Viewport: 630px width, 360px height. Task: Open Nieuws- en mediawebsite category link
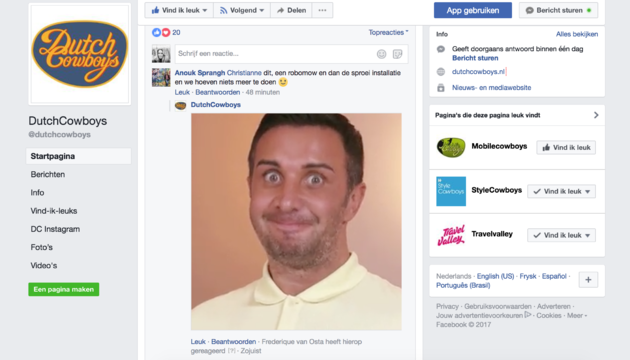pyautogui.click(x=491, y=88)
